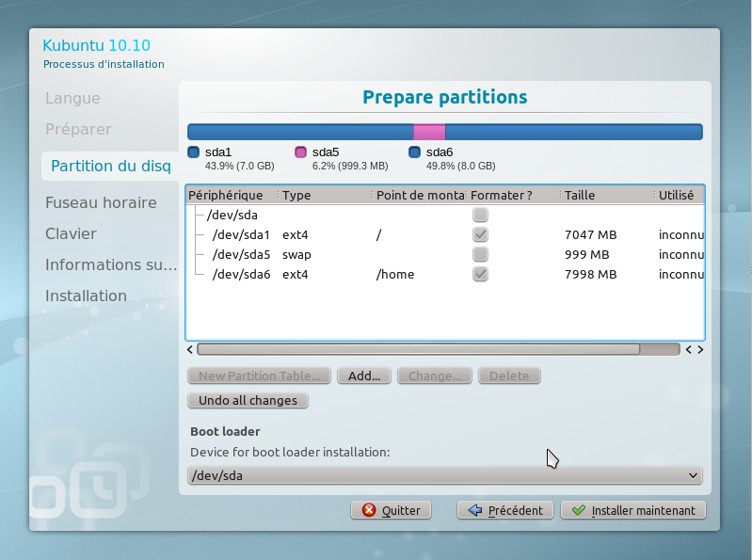Viewport: 752px width, 560px height.
Task: Toggle format checkbox for /dev/sda1
Action: pyautogui.click(x=480, y=234)
